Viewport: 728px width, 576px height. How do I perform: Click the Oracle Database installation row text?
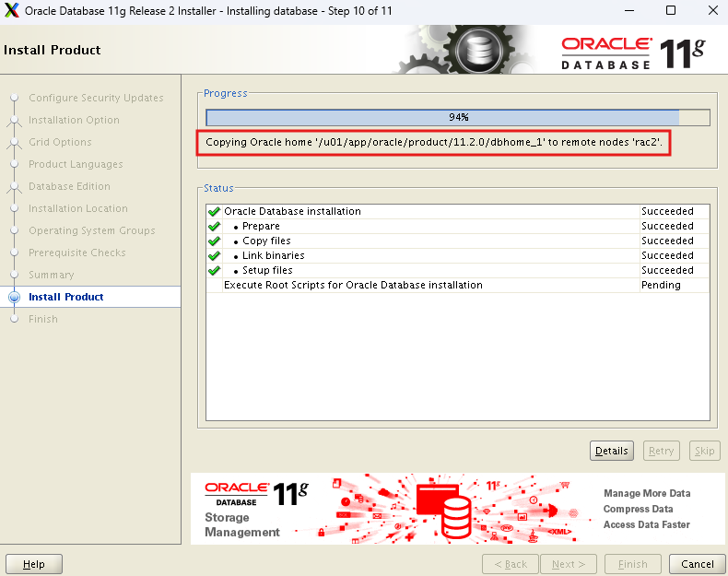pos(292,212)
